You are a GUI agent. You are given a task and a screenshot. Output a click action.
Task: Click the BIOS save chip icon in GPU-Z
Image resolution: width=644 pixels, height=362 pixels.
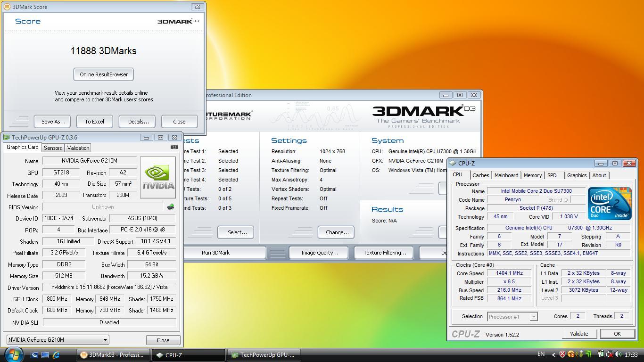click(x=171, y=207)
